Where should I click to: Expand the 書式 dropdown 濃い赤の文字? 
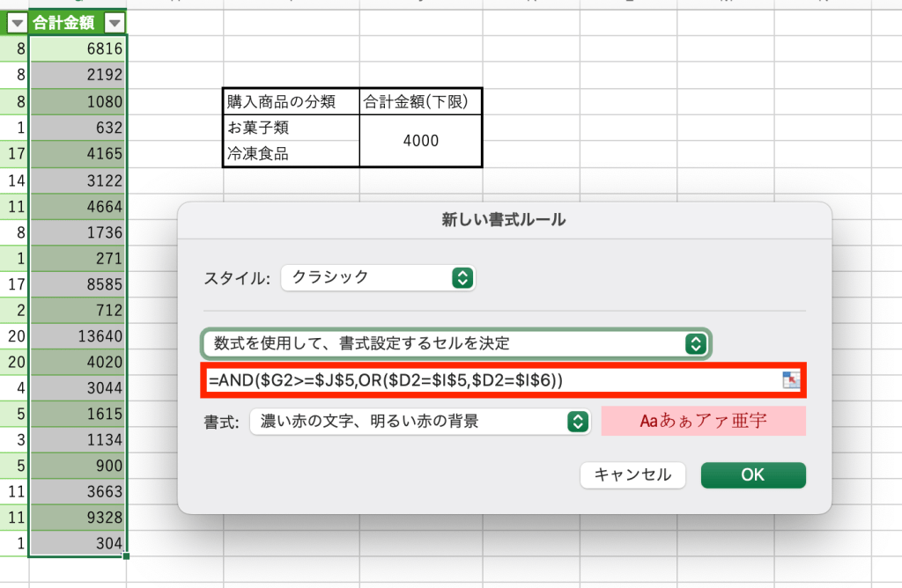pos(419,422)
